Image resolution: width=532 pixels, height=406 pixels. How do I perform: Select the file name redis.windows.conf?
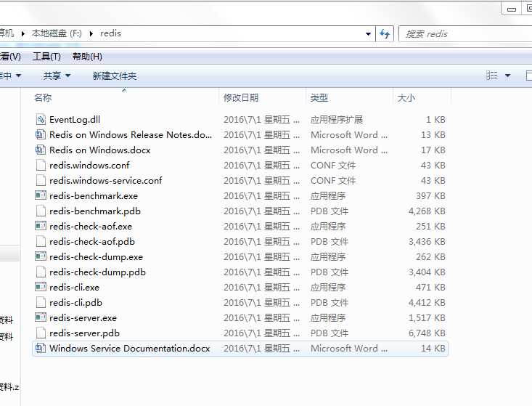[89, 165]
